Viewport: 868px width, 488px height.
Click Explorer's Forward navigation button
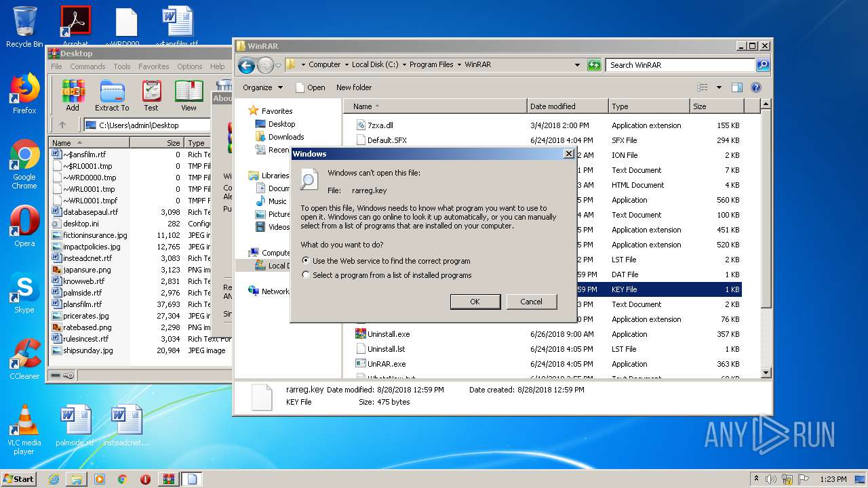pyautogui.click(x=265, y=65)
